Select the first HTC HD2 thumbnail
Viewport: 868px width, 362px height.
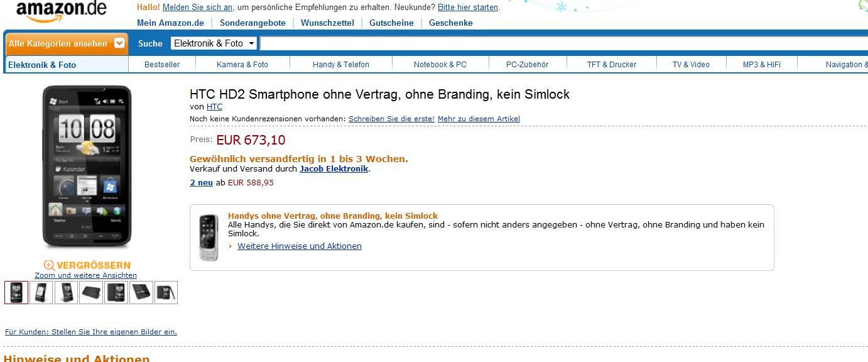[16, 292]
